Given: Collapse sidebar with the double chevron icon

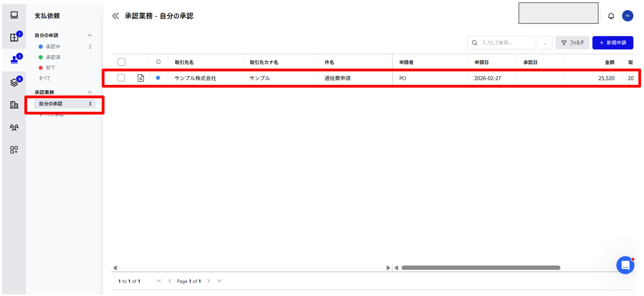Looking at the screenshot, I should (x=116, y=16).
